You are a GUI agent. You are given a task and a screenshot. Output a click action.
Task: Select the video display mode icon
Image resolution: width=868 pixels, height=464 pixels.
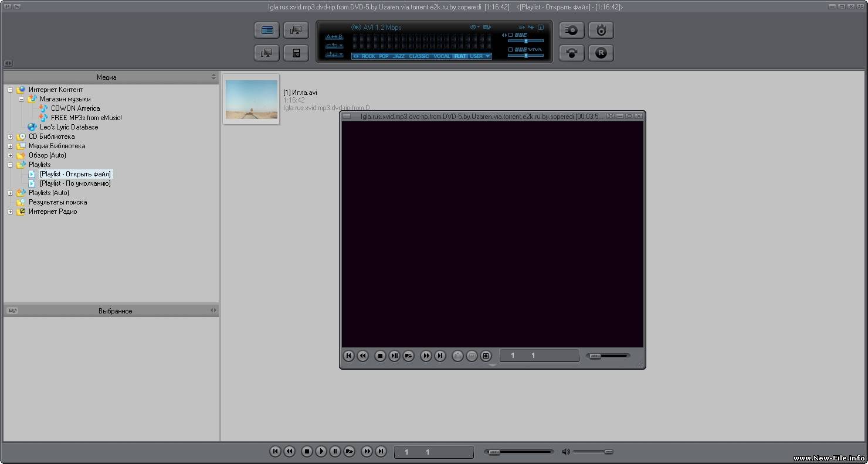click(x=296, y=30)
